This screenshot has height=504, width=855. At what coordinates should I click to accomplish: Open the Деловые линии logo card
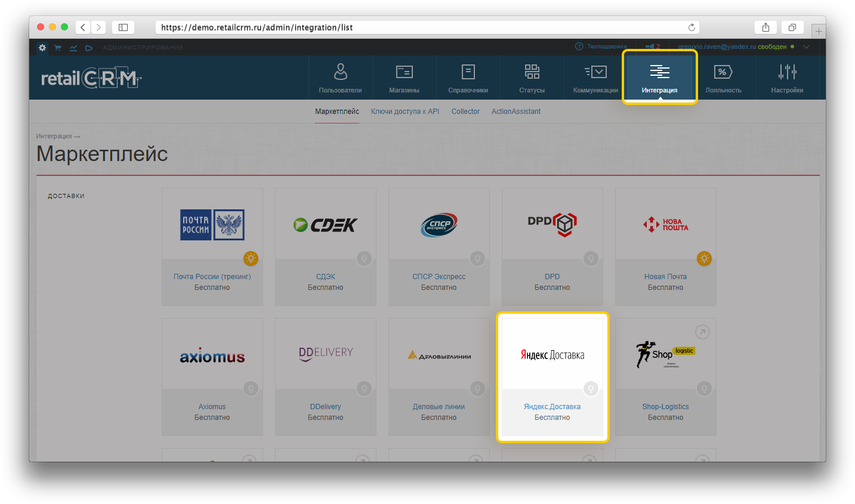coord(439,354)
